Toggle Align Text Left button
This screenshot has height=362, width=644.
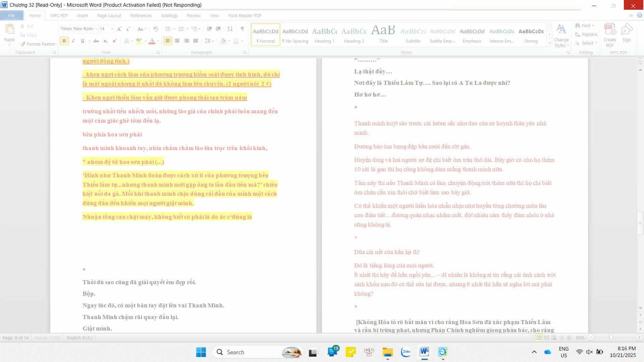(168, 41)
